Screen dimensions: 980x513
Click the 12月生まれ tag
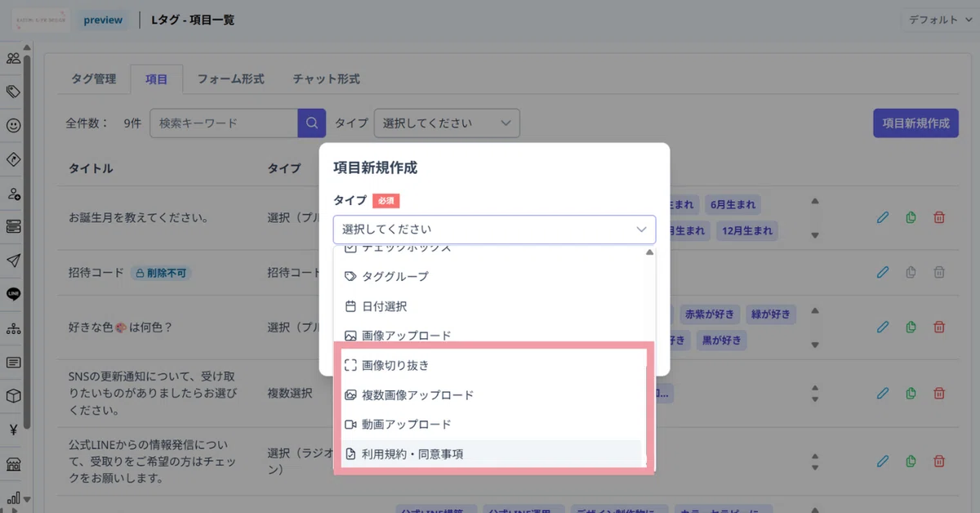(x=746, y=231)
